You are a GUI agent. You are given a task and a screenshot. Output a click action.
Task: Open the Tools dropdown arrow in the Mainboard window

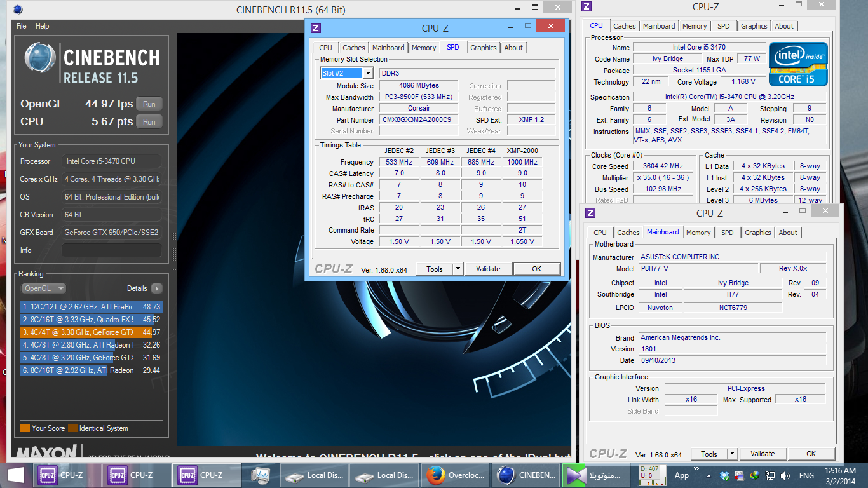tap(732, 454)
